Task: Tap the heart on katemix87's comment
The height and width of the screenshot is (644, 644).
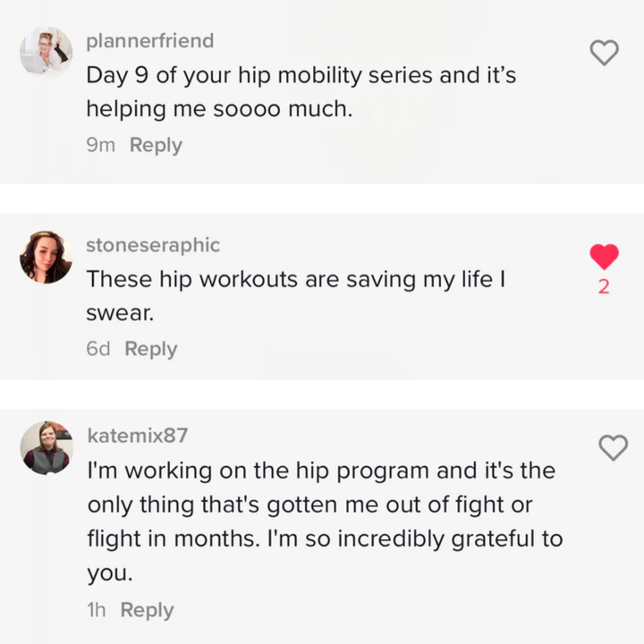Action: [x=613, y=447]
